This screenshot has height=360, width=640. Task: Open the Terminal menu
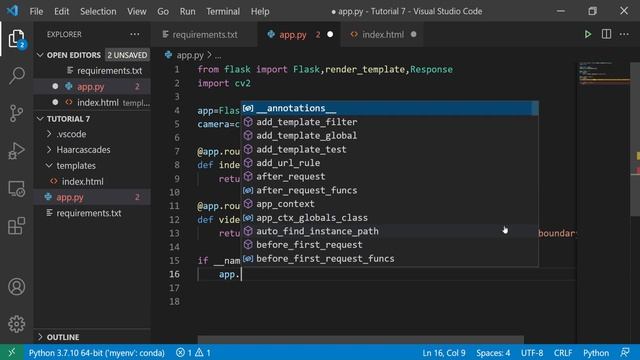tap(223, 11)
